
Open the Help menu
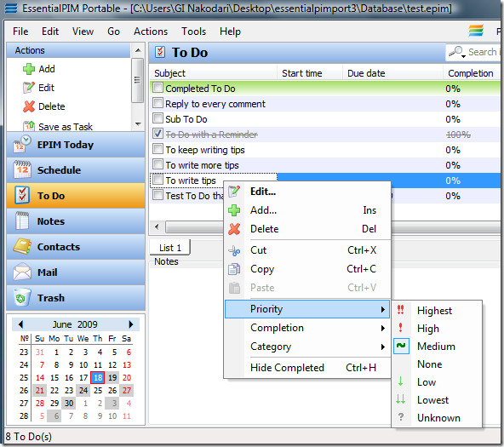230,32
